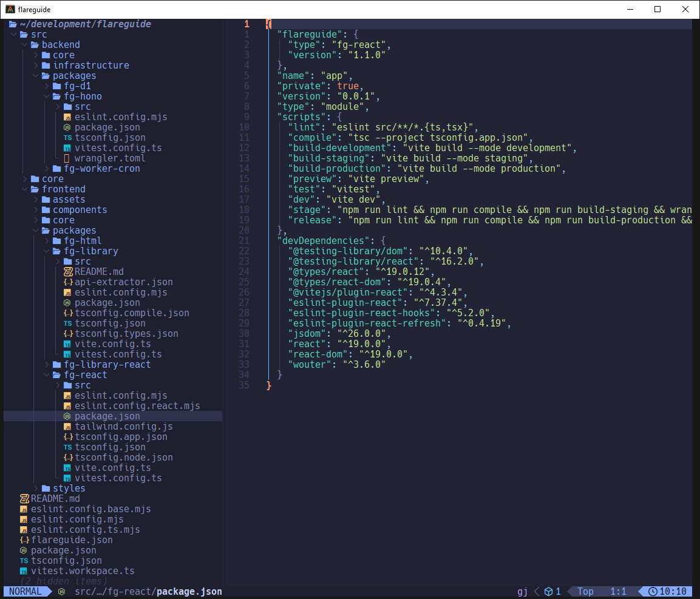
Task: Click the clock icon in the status bar
Action: pos(653,591)
